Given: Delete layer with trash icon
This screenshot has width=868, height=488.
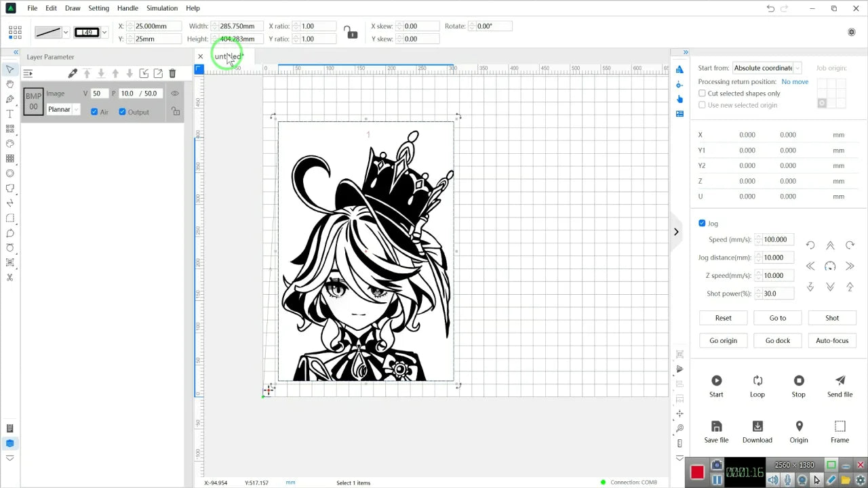Looking at the screenshot, I should click(x=172, y=73).
